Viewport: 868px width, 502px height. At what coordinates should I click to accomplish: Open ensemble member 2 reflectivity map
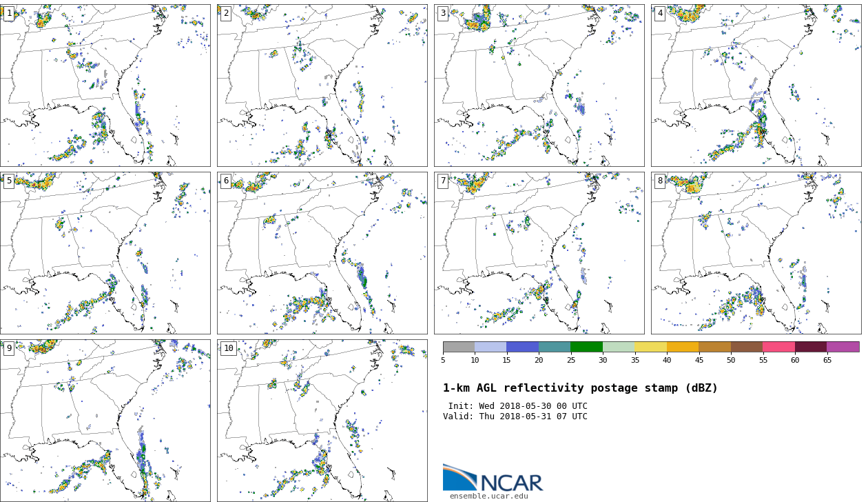coord(322,86)
